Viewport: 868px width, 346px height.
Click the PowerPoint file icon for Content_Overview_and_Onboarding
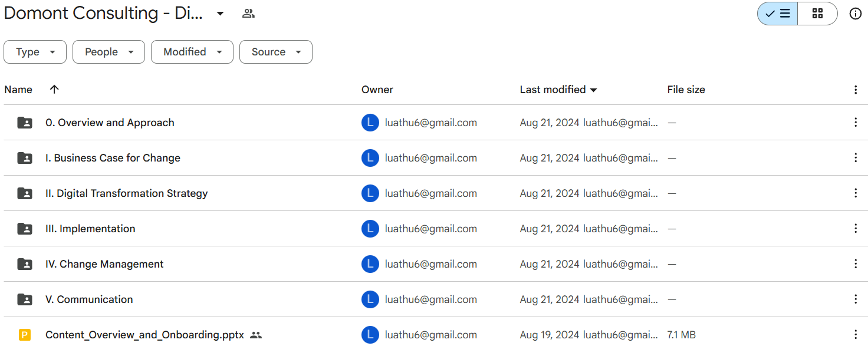coord(24,335)
